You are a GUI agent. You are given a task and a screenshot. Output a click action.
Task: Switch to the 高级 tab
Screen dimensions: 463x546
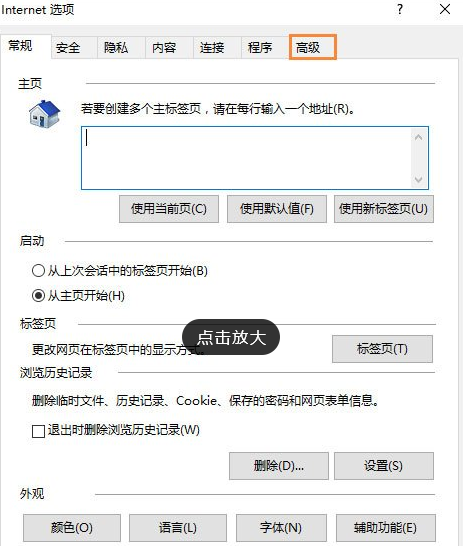313,47
